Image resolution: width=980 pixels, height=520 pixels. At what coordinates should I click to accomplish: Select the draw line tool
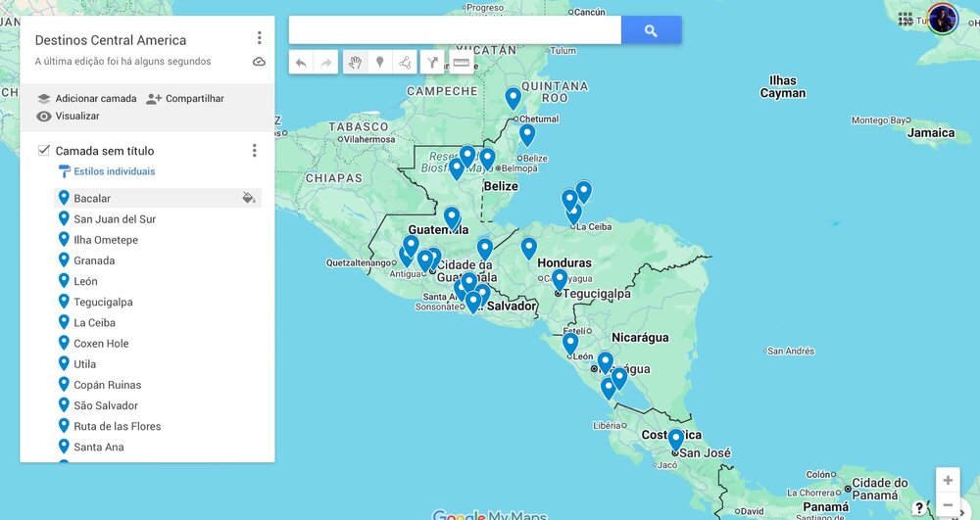click(405, 63)
